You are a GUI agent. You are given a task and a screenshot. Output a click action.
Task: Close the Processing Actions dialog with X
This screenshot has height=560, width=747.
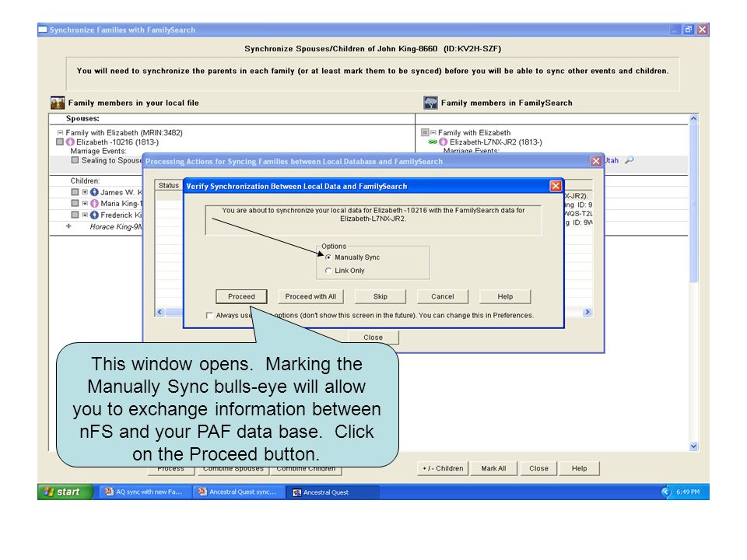click(x=596, y=161)
